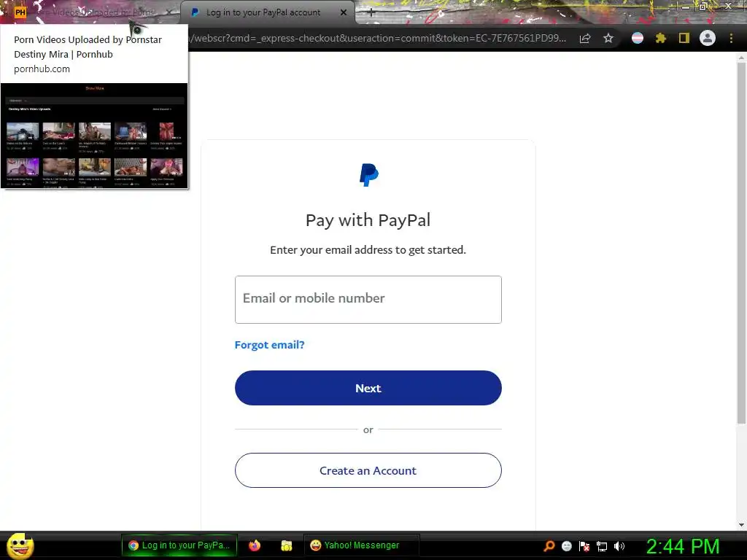Click the magnifier search tray icon

coord(549,545)
